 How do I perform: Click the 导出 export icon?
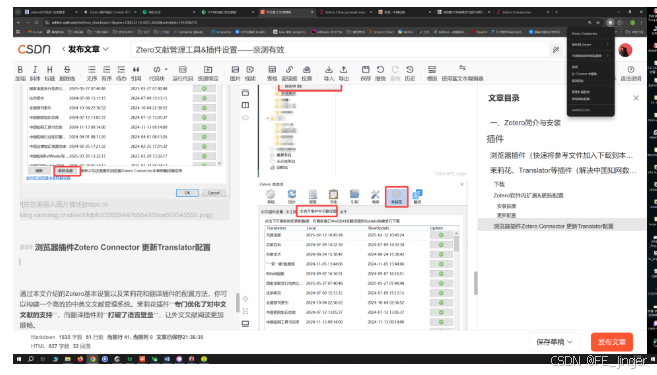click(x=344, y=73)
